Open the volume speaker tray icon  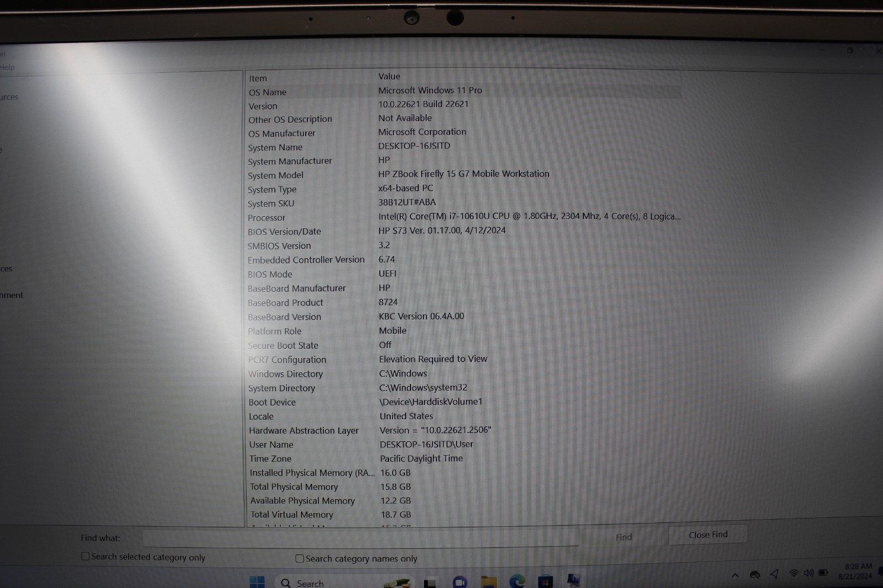pyautogui.click(x=808, y=573)
